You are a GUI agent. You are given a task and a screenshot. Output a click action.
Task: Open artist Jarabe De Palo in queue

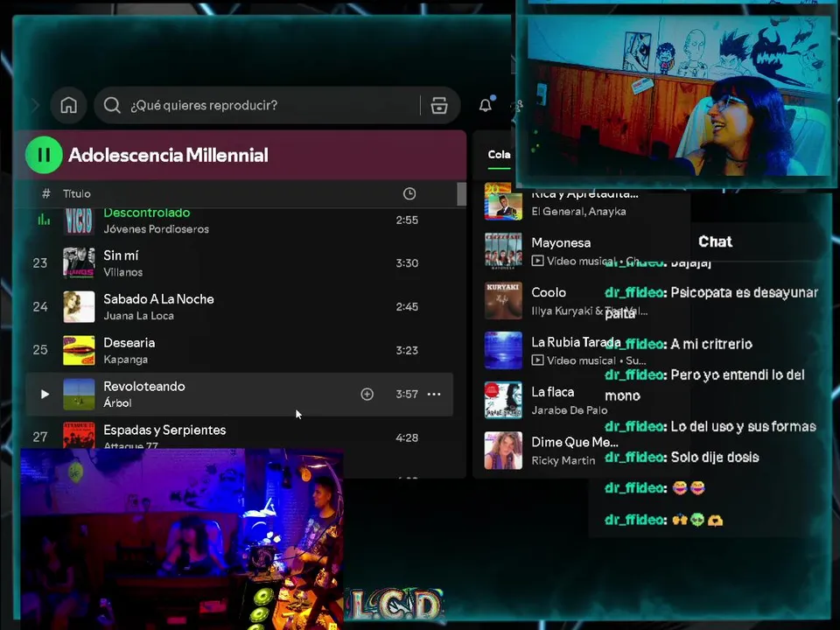pos(570,410)
